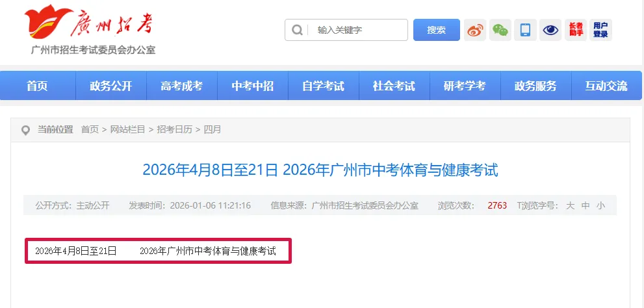Viewport: 644px width, 308px height.
Task: Click the location pin icon by 当前位置
Action: point(25,131)
